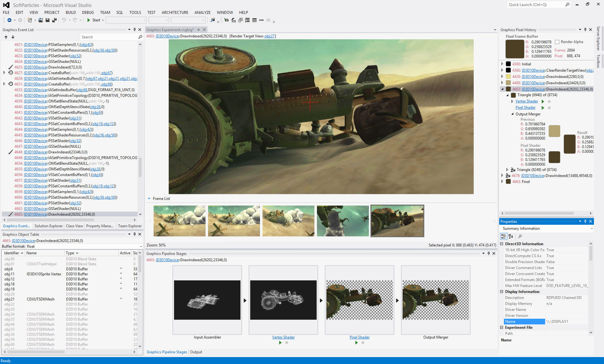Collapse the Frame List section
Screen dimensions: 604x364
pos(149,198)
